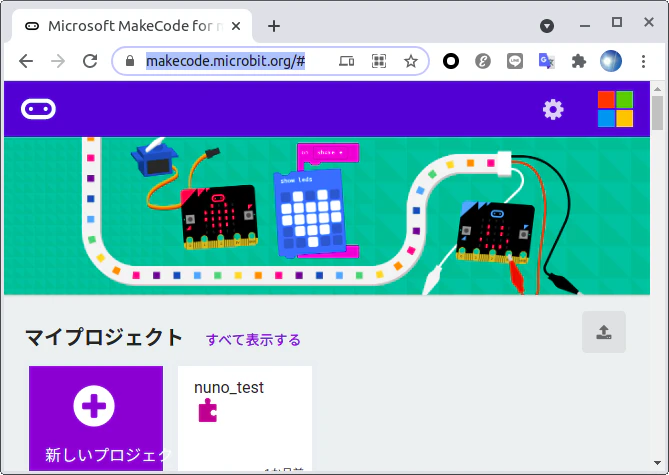Close the Microsoft MakeCode tab
The height and width of the screenshot is (475, 669).
236,26
